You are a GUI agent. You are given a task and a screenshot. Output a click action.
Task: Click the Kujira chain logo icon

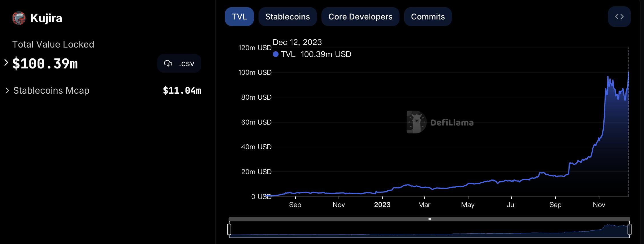(19, 18)
